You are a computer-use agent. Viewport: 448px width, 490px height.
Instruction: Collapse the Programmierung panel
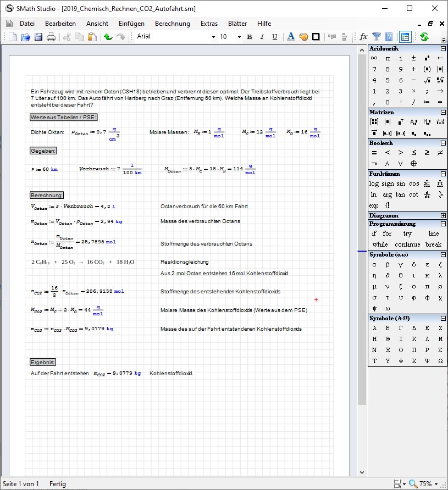[x=443, y=224]
